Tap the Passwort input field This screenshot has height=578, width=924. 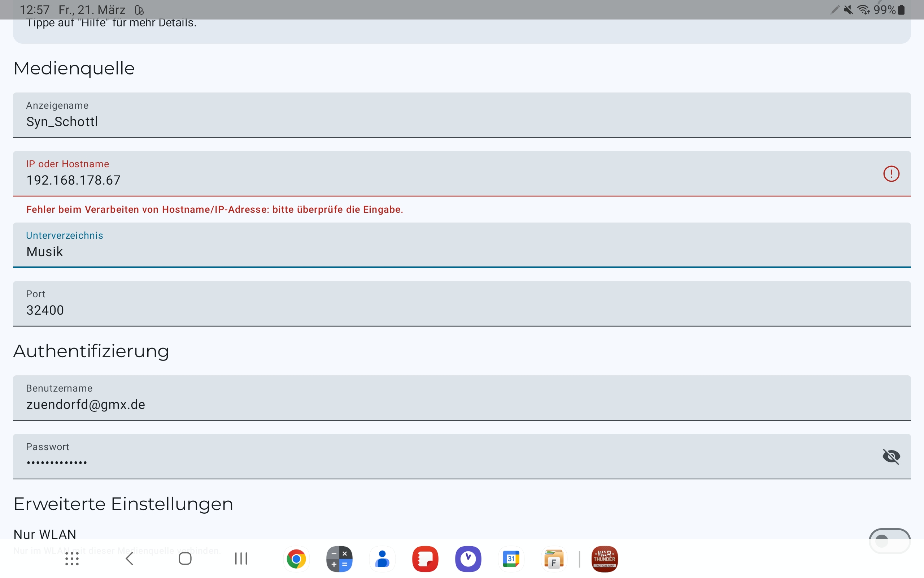[x=462, y=456]
